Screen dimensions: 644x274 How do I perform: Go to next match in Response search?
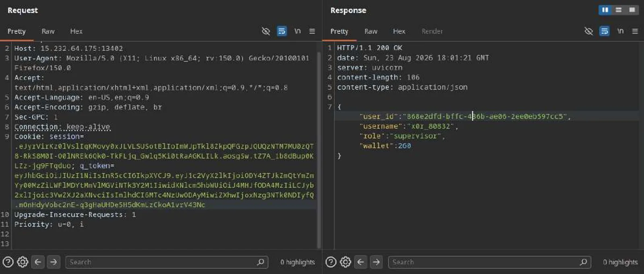(376, 262)
